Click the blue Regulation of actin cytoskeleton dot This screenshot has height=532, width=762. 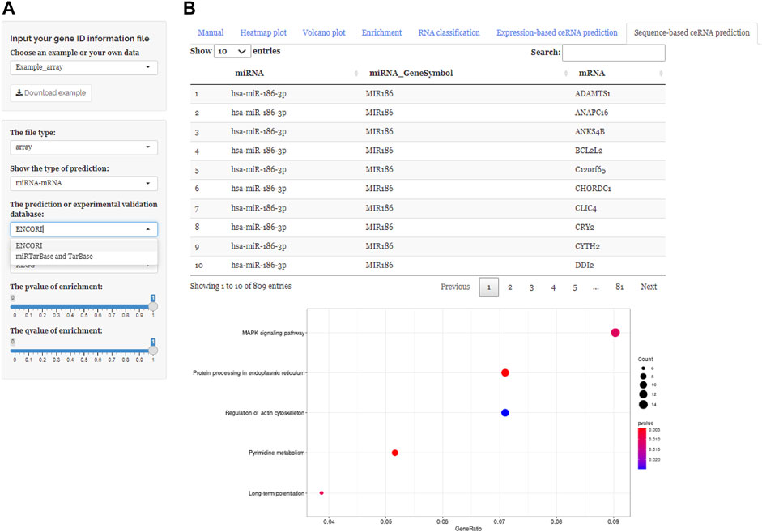(505, 413)
